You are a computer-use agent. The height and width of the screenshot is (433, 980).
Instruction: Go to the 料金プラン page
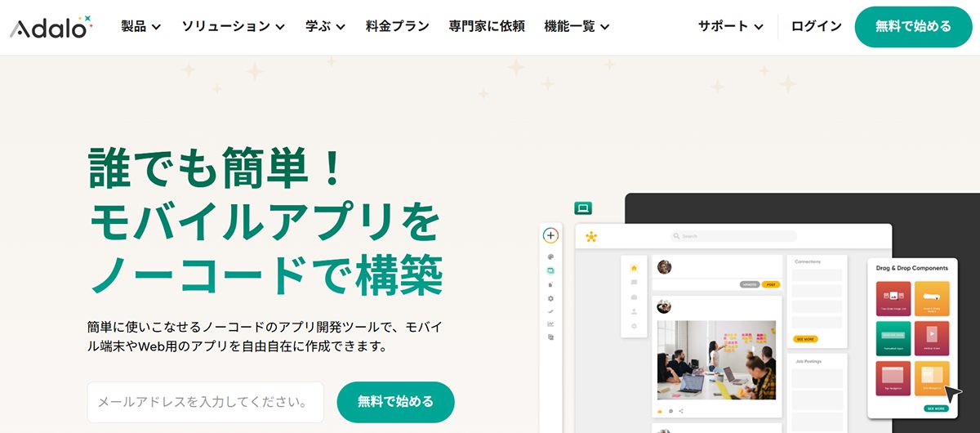pyautogui.click(x=398, y=26)
